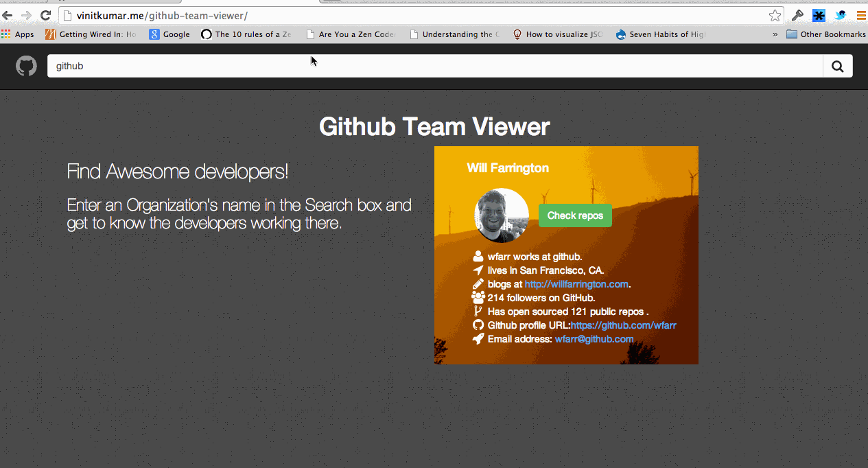Open the Chrome hamburger menu
Image resolution: width=868 pixels, height=468 pixels.
click(860, 15)
